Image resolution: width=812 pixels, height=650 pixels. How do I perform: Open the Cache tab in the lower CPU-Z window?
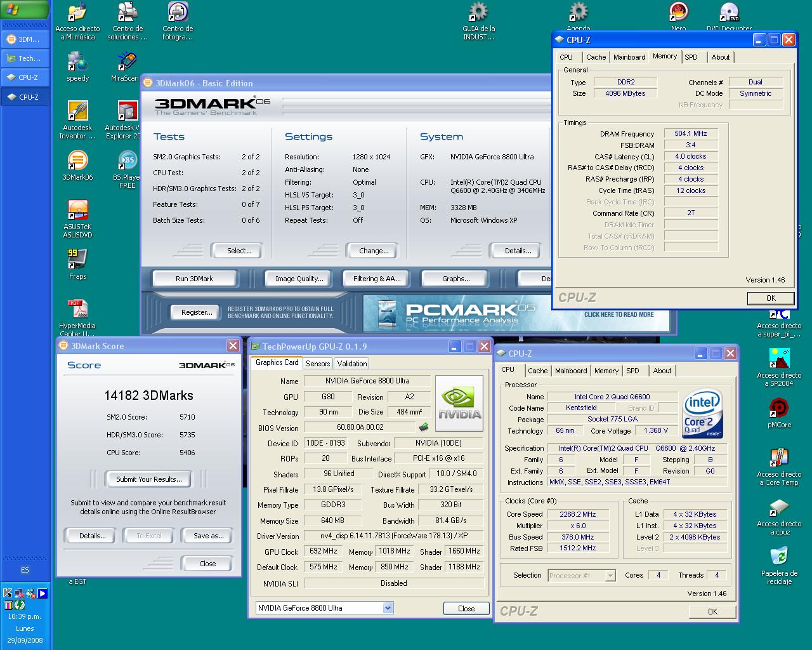click(x=538, y=371)
